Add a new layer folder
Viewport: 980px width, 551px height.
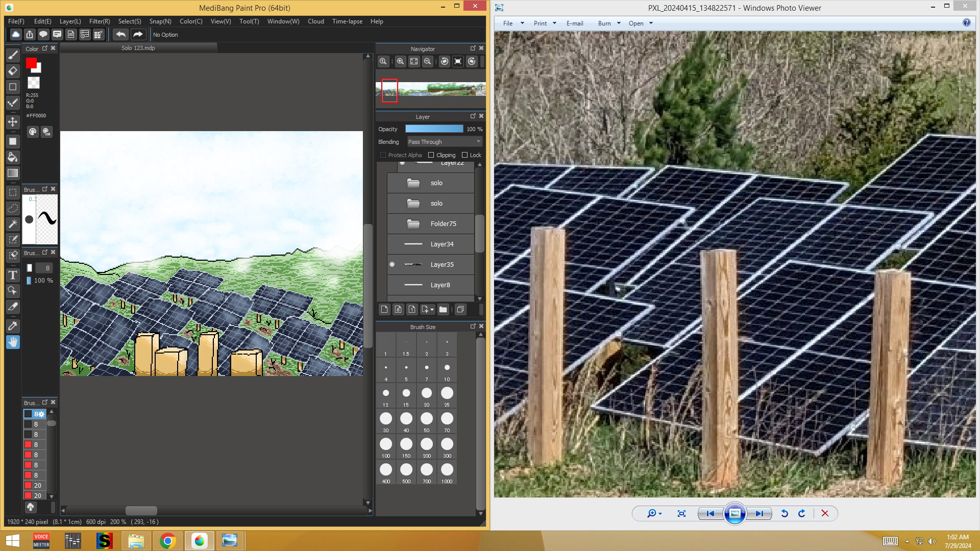tap(443, 310)
